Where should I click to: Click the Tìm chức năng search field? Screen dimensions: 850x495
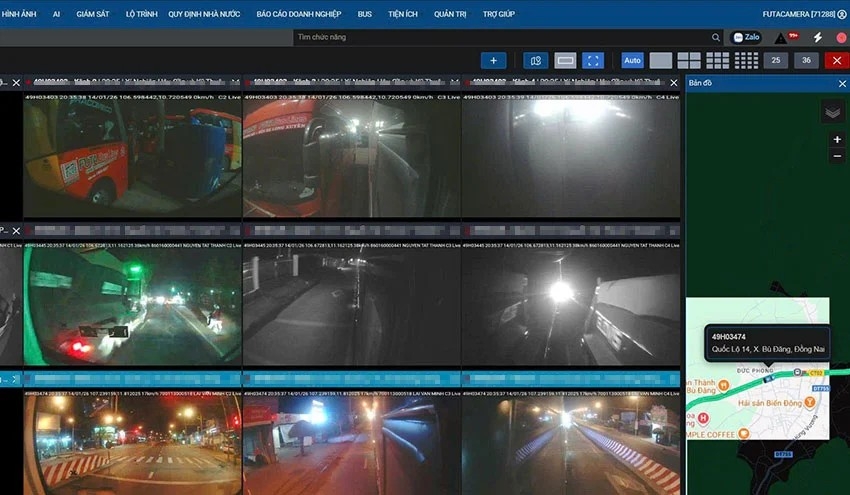500,37
